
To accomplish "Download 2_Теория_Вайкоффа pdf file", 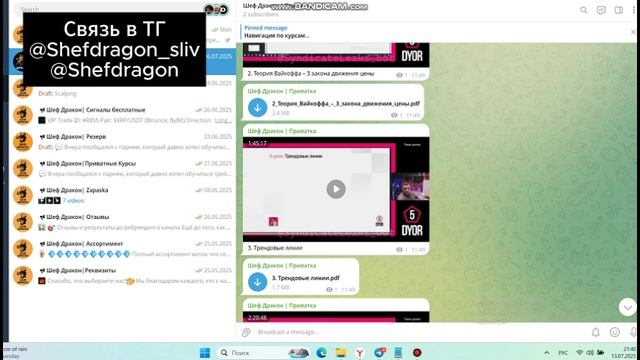I will (258, 107).
